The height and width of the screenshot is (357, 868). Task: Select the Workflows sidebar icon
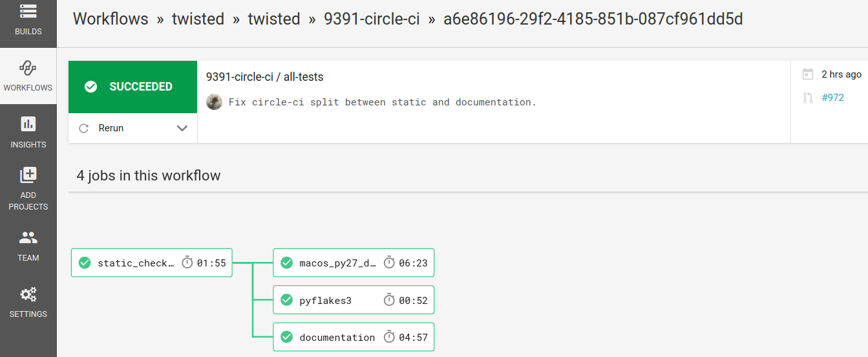[x=28, y=67]
